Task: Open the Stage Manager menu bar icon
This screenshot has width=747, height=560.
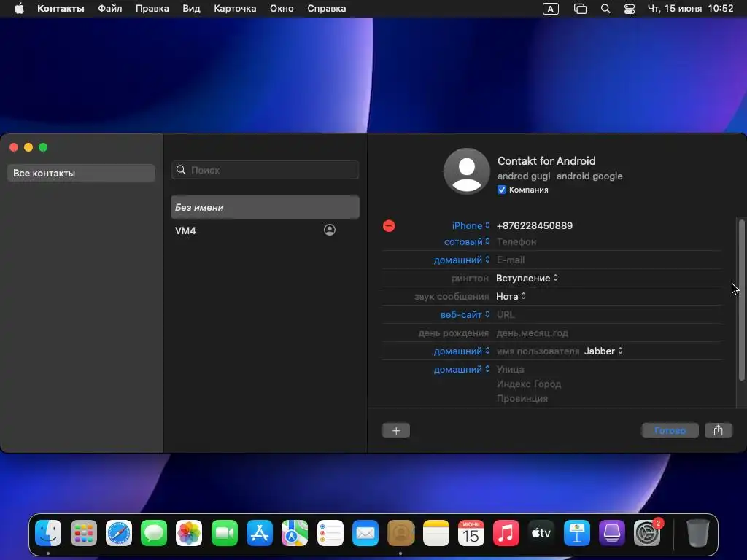Action: point(580,9)
